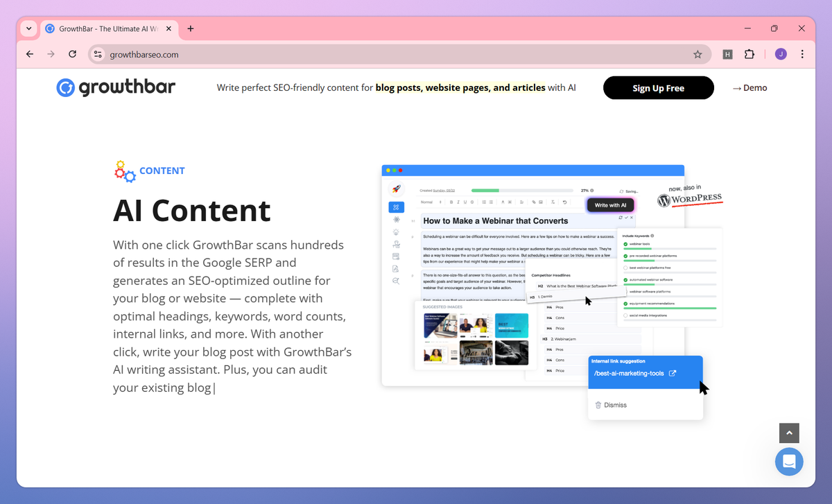Click the Sign Up Free button

[658, 88]
